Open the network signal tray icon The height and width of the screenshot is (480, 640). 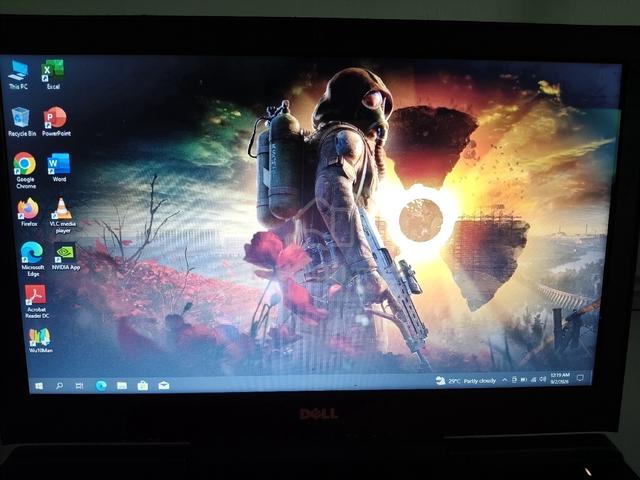click(533, 380)
